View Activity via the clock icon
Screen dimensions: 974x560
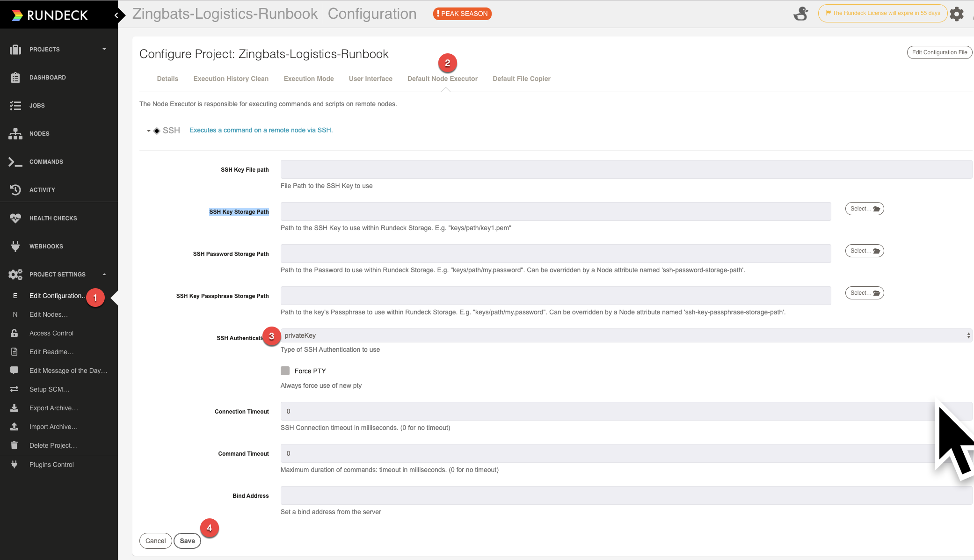tap(15, 189)
